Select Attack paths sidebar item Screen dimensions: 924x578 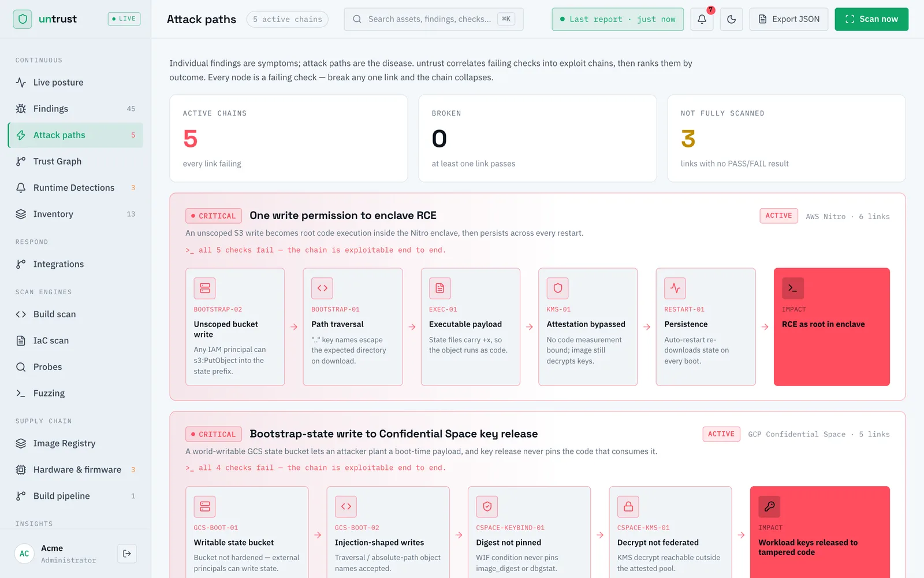pyautogui.click(x=76, y=135)
